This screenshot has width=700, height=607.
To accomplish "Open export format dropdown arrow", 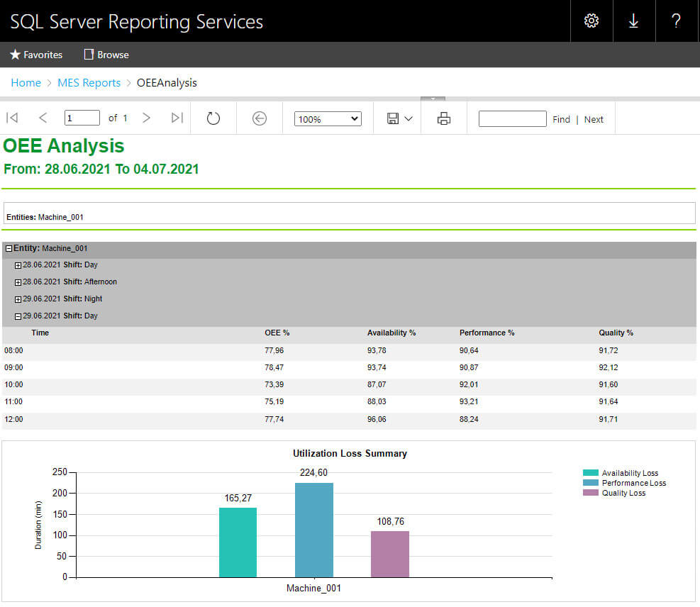I will [408, 118].
